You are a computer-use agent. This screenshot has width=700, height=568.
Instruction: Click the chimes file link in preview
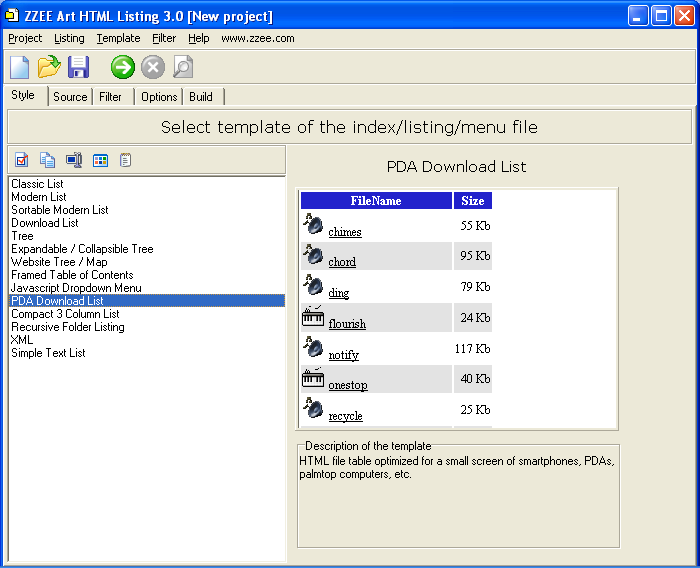344,232
